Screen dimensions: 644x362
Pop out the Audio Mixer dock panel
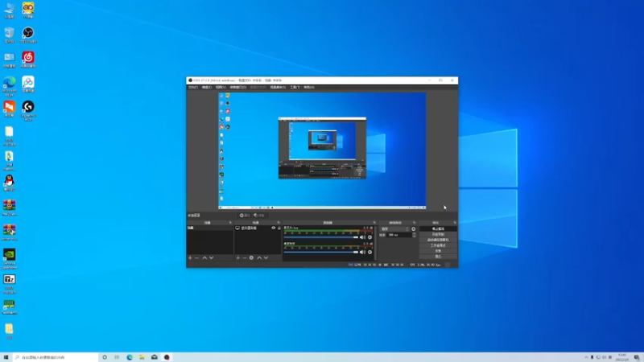point(374,223)
